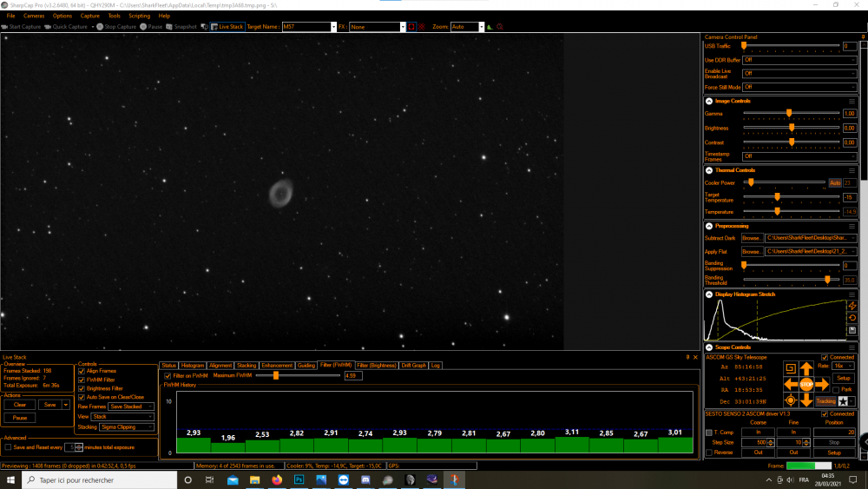
Task: Click the red selection area icon
Action: point(411,27)
